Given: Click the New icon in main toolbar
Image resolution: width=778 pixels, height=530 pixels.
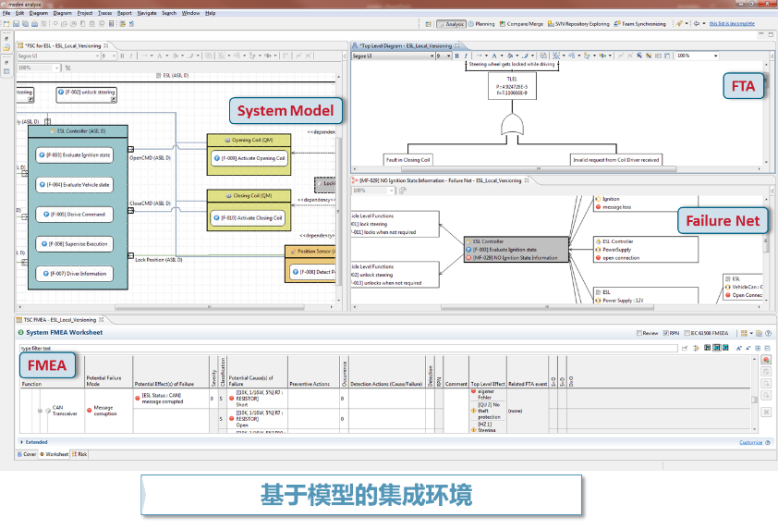Looking at the screenshot, I should [x=6, y=23].
